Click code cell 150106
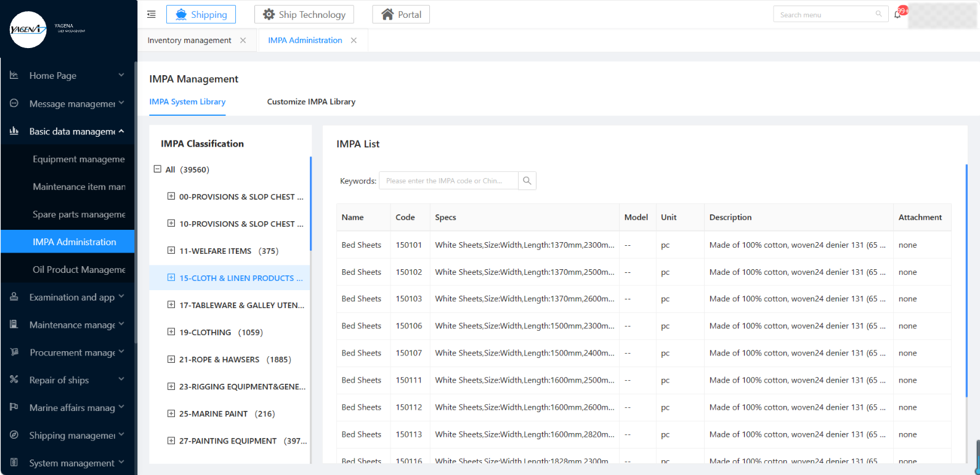The width and height of the screenshot is (980, 475). tap(409, 326)
